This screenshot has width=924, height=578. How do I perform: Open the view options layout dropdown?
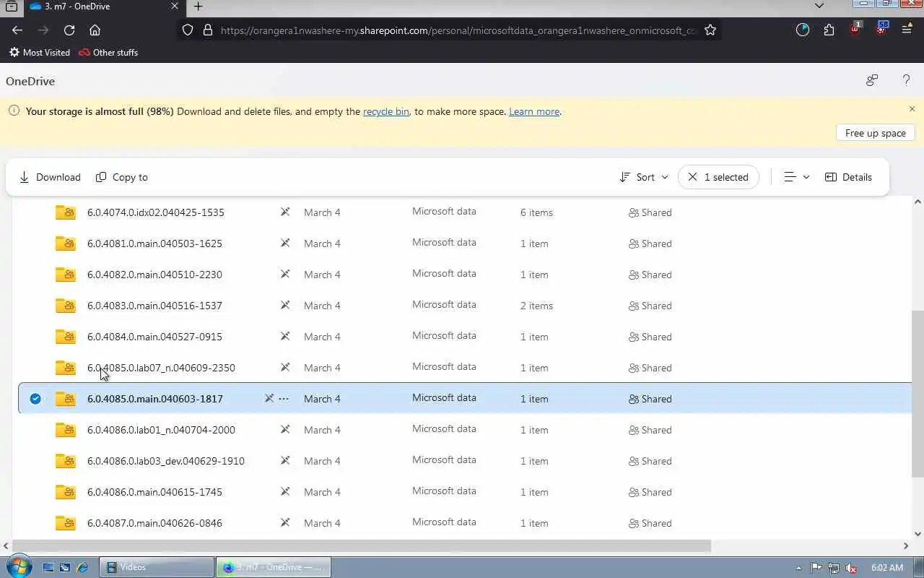[797, 177]
